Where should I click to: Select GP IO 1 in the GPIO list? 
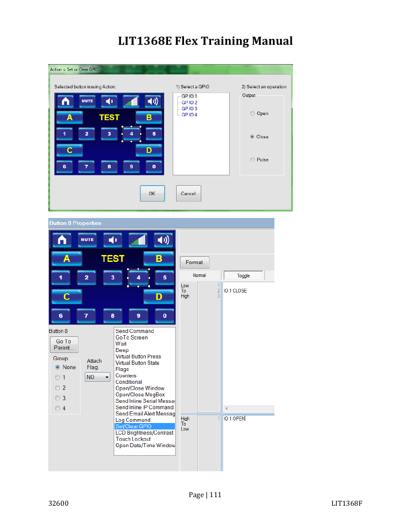[189, 96]
